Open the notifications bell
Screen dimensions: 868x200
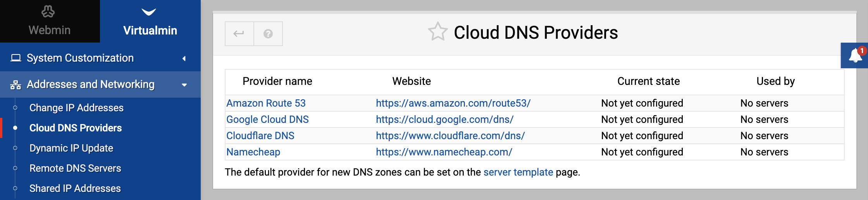[x=855, y=55]
